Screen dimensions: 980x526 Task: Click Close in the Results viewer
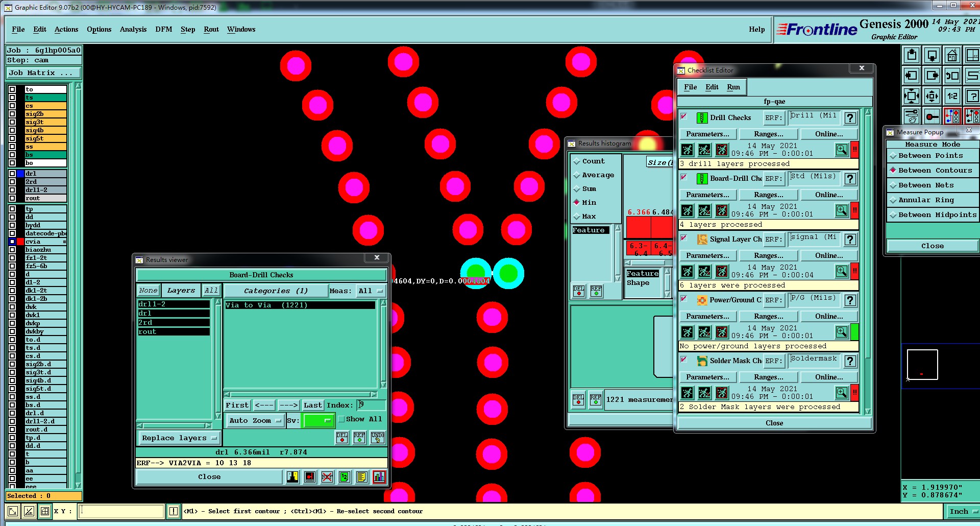(x=209, y=477)
